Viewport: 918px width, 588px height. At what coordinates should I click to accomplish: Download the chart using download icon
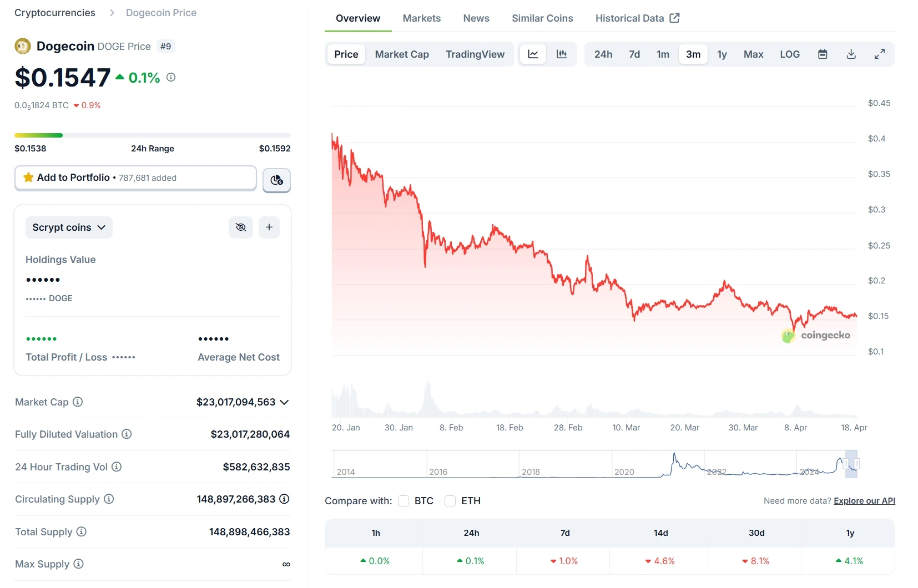(851, 54)
